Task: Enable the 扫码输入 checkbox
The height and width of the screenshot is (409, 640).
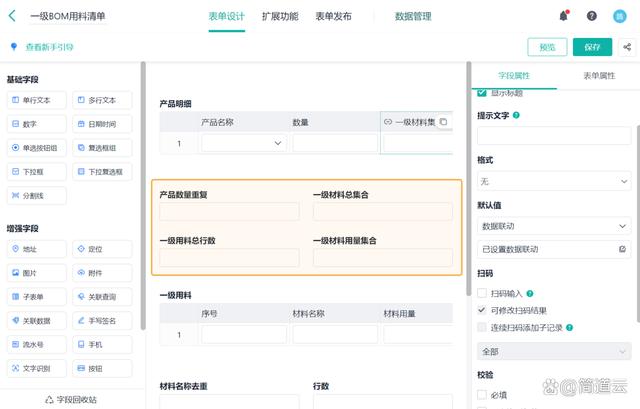Action: (482, 293)
